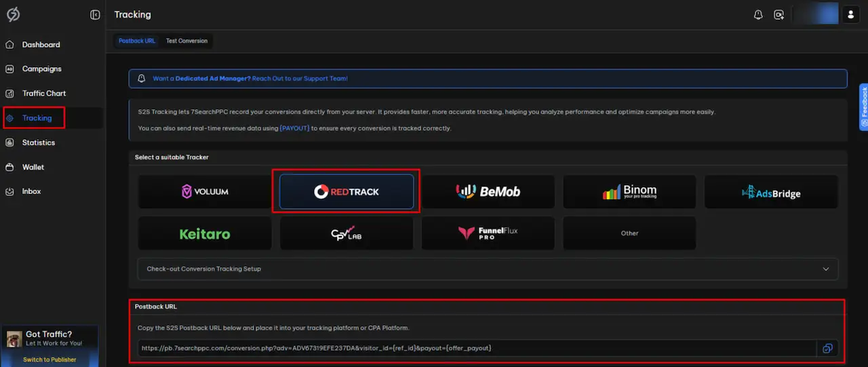Click the Statistics icon in sidebar
The height and width of the screenshot is (367, 868).
tap(9, 142)
